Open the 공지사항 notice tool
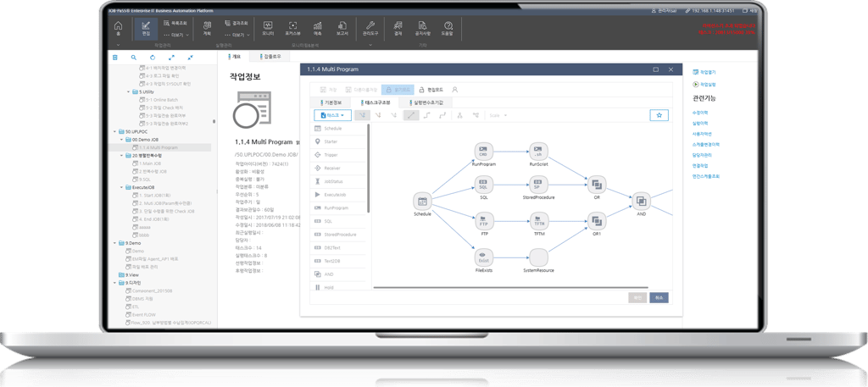Image resolution: width=868 pixels, height=387 pixels. pos(423,28)
